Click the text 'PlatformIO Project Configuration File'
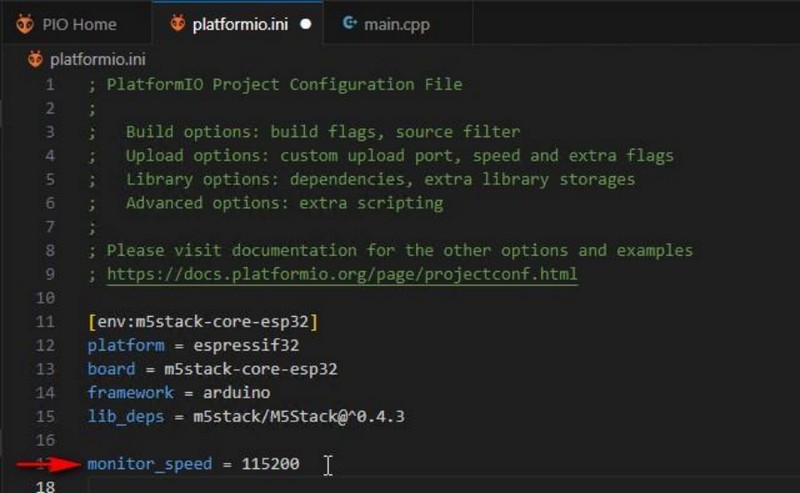The height and width of the screenshot is (493, 800). click(284, 84)
